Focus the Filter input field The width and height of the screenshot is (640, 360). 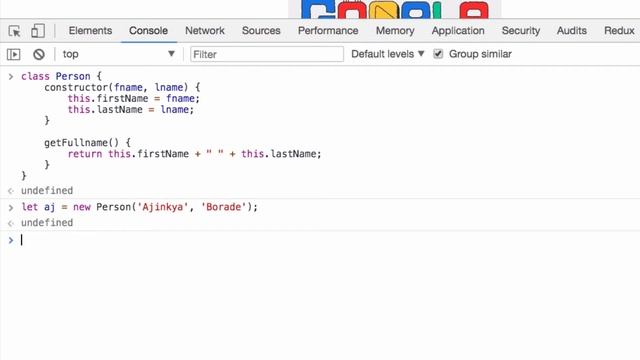(267, 54)
